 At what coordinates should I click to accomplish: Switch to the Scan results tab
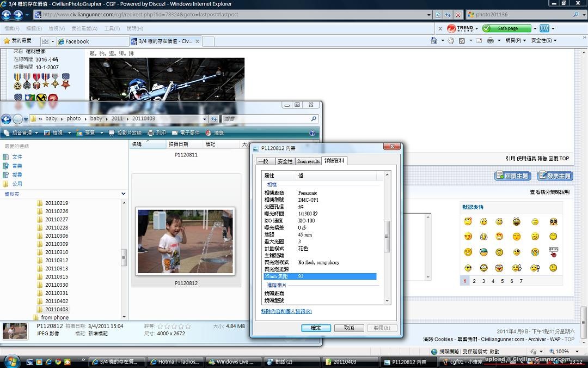(x=308, y=161)
